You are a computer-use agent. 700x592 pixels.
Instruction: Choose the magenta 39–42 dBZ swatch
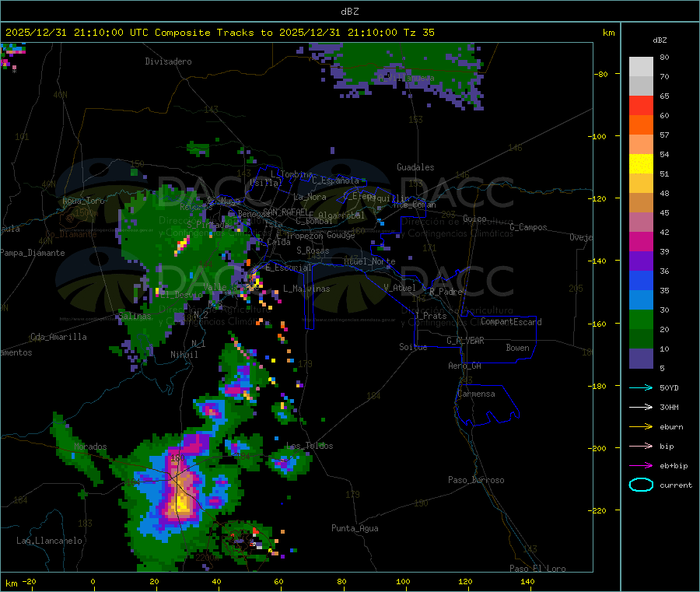641,241
